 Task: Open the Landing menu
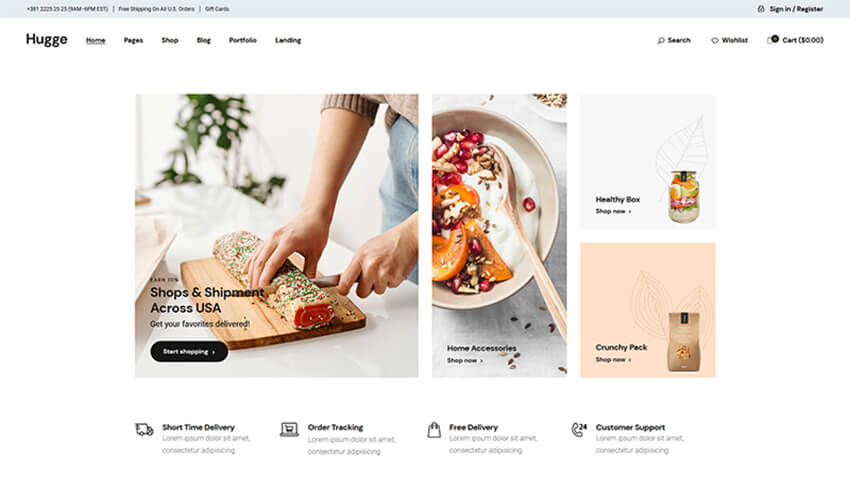coord(288,40)
